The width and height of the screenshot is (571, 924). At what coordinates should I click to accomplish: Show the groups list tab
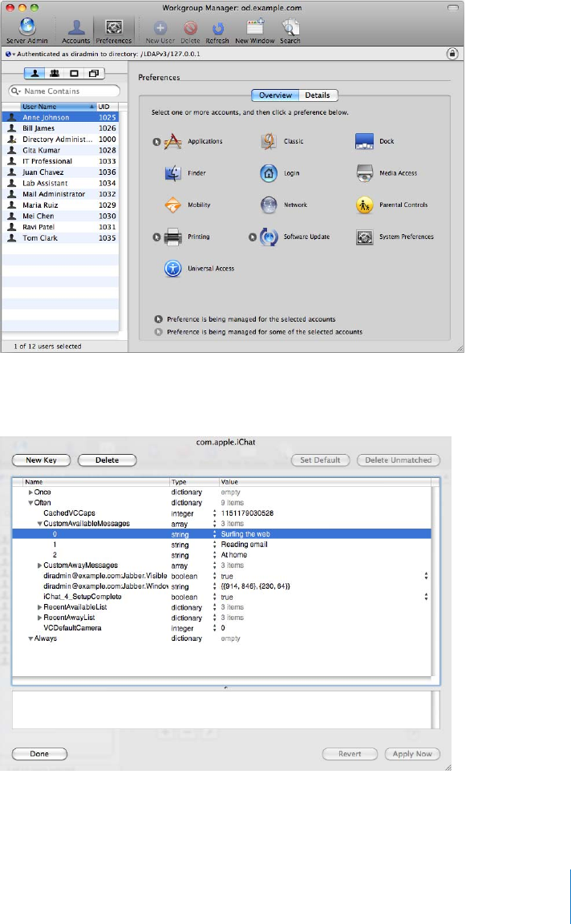tap(55, 74)
